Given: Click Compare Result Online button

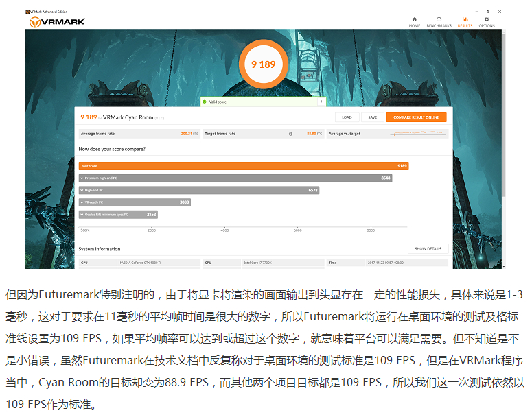Looking at the screenshot, I should pyautogui.click(x=416, y=117).
